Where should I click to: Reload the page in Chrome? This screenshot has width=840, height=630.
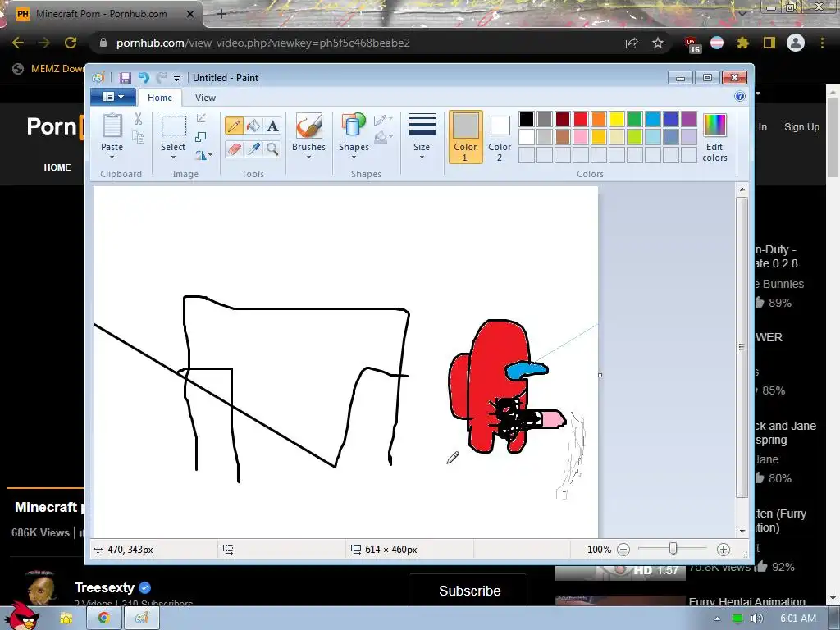tap(71, 43)
